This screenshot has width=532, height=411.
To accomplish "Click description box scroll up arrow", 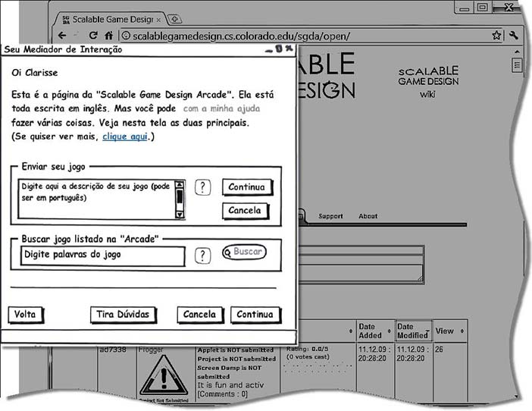I will 180,184.
